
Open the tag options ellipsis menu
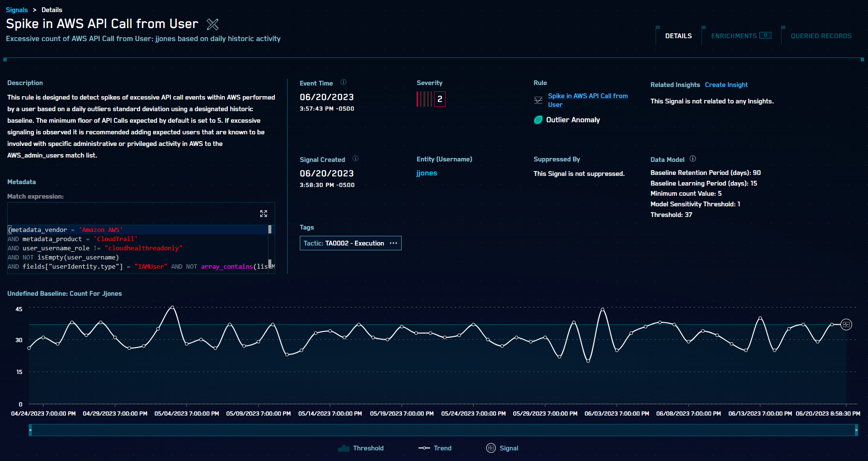pyautogui.click(x=393, y=243)
